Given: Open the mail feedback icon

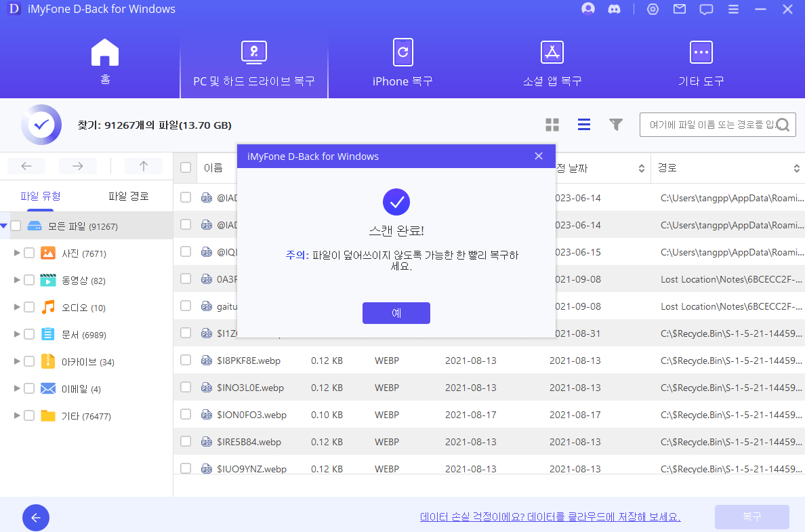Looking at the screenshot, I should [680, 9].
